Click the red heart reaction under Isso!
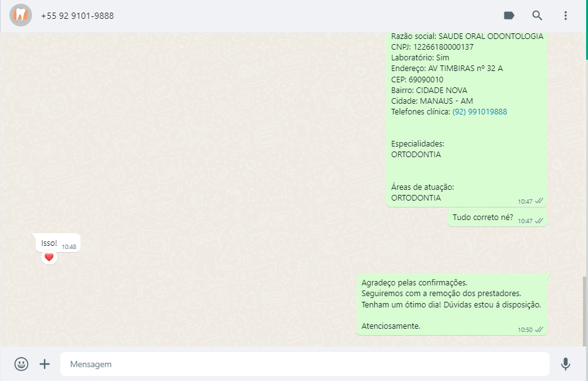 (x=49, y=257)
